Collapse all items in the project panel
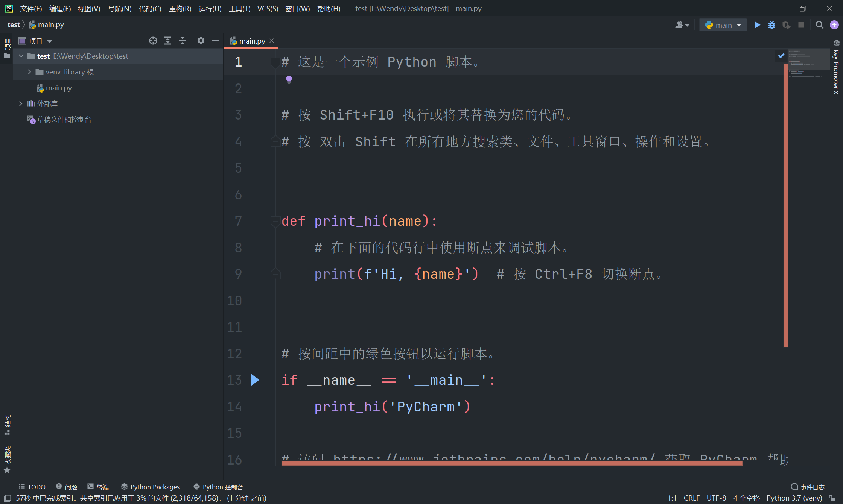Screen dimensions: 843x504 click(x=183, y=41)
